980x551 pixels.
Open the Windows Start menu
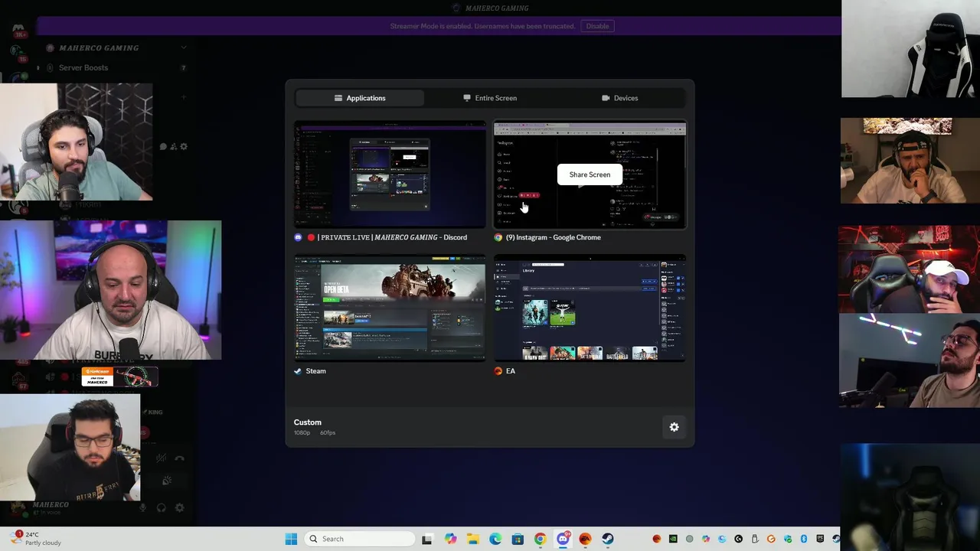[x=291, y=539]
